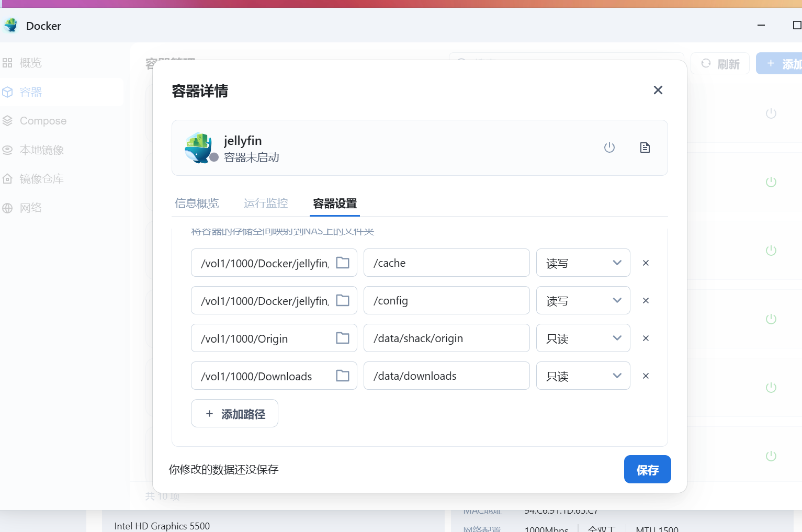This screenshot has height=532, width=802.
Task: Browse folder for the /cache host path
Action: pyautogui.click(x=343, y=263)
